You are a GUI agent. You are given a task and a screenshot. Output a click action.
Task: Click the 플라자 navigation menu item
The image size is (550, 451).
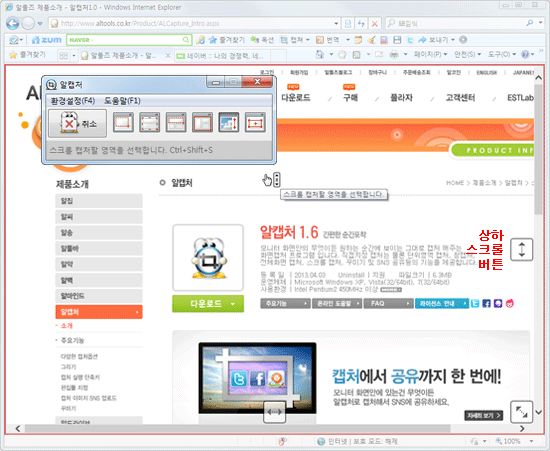click(x=401, y=97)
